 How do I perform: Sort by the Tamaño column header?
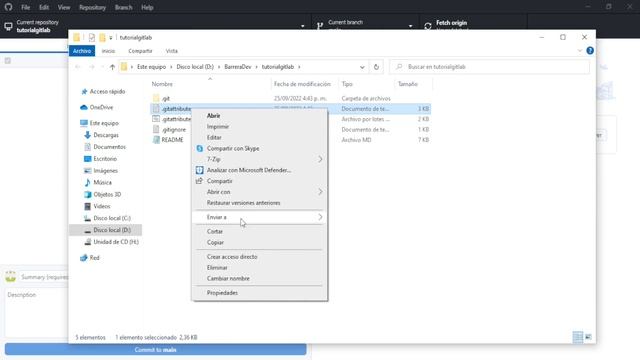[x=408, y=84]
